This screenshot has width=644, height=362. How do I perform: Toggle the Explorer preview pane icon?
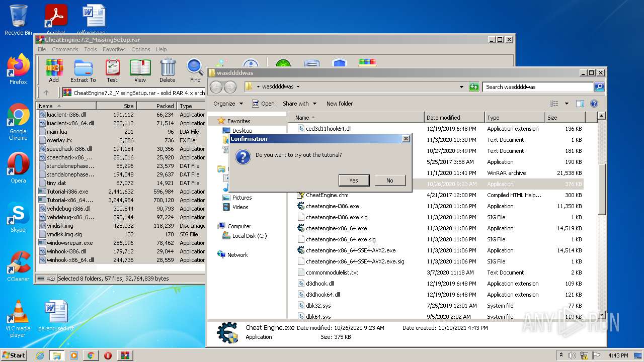coord(580,104)
